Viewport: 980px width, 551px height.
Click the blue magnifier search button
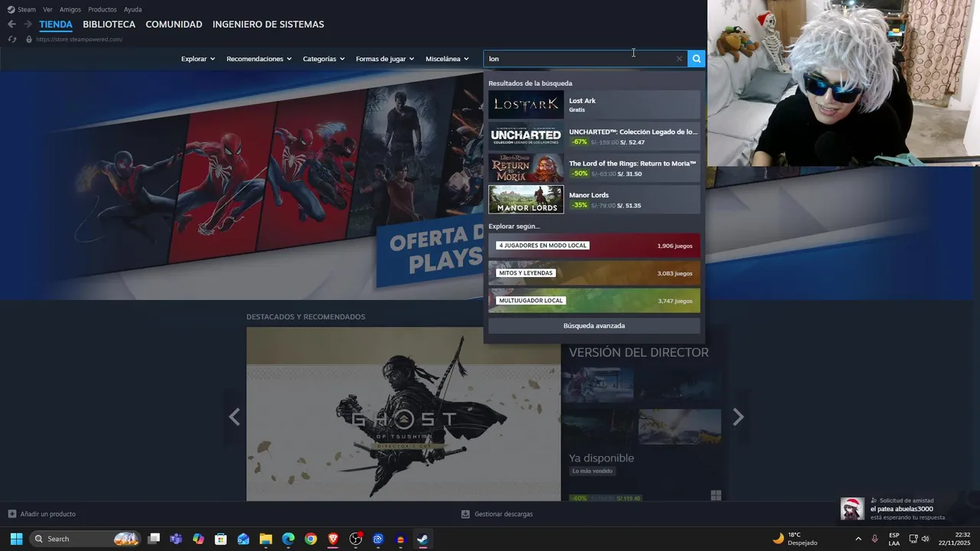point(696,59)
